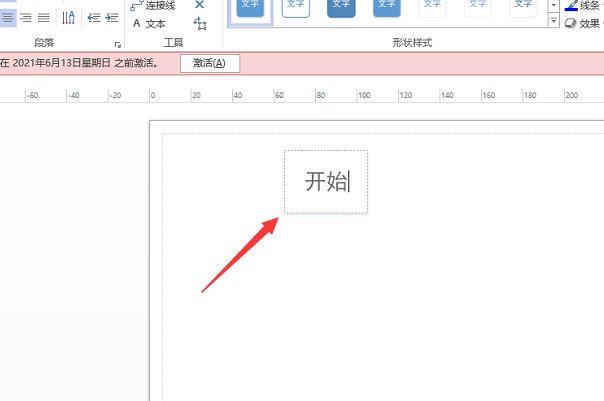
Task: Decrease the paragraph indent
Action: point(94,18)
